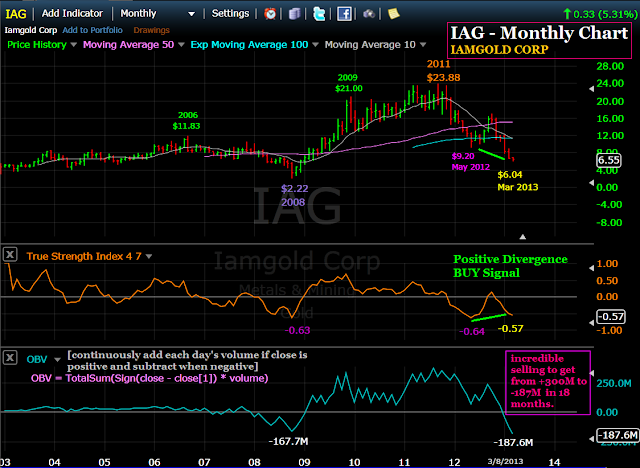
Task: Click the 3/8/2013 date on the time axis
Action: [505, 461]
